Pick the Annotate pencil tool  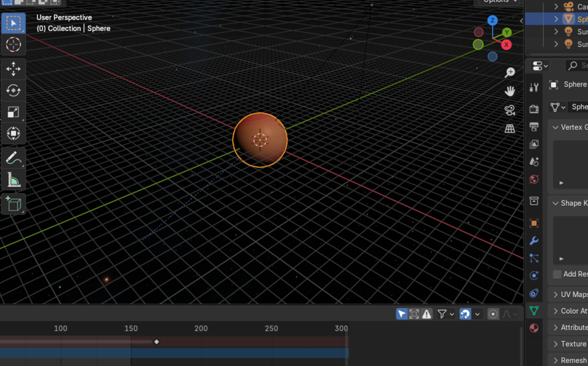click(13, 158)
